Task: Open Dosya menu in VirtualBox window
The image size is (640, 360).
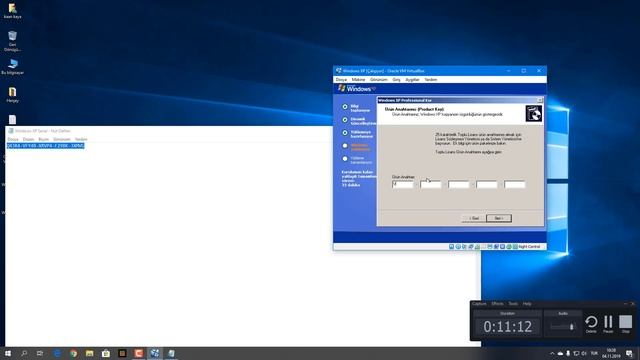Action: pyautogui.click(x=341, y=80)
